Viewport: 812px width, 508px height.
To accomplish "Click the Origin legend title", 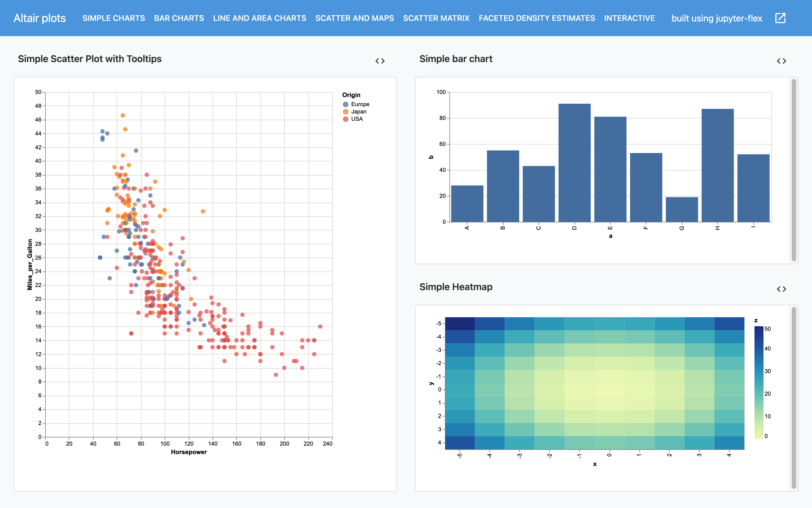I will pyautogui.click(x=351, y=95).
